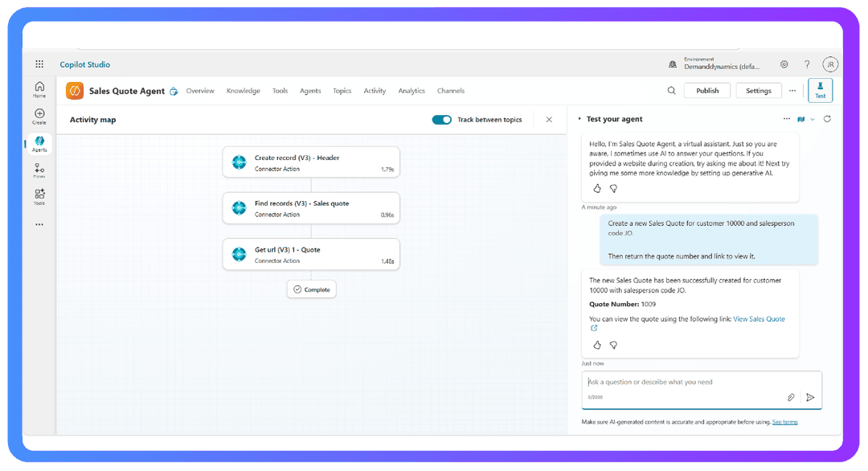
Task: Open JR user account avatar
Action: click(829, 64)
